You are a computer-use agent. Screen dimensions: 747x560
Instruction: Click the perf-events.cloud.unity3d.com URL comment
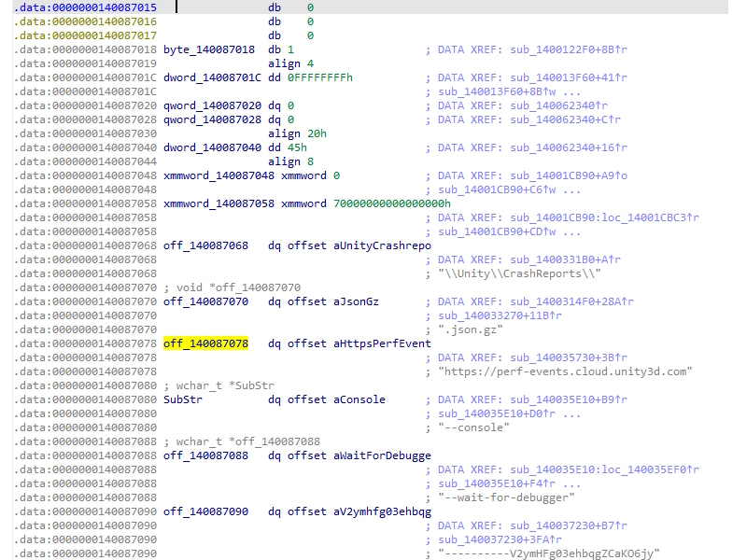(565, 371)
